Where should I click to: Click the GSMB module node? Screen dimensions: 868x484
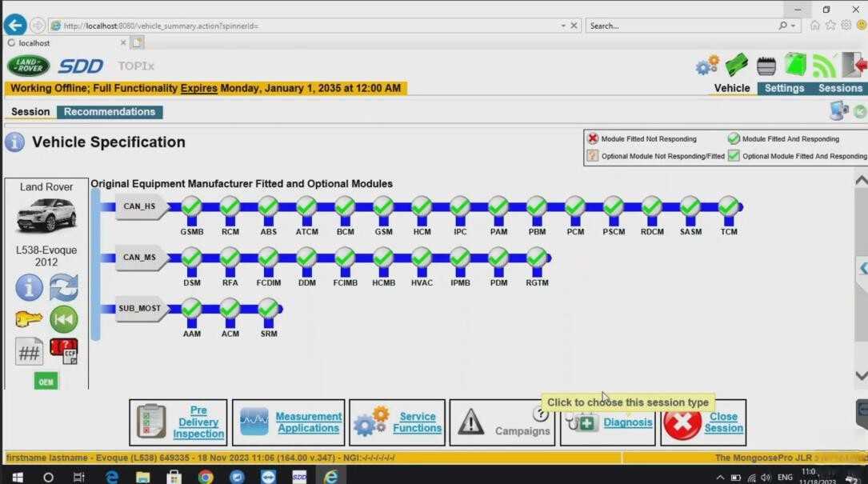click(191, 207)
